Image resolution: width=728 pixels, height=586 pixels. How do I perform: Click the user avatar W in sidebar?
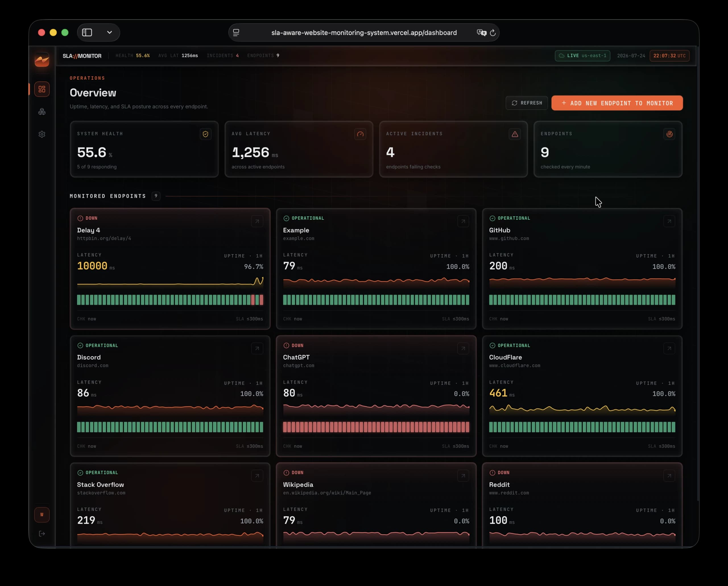pyautogui.click(x=42, y=515)
